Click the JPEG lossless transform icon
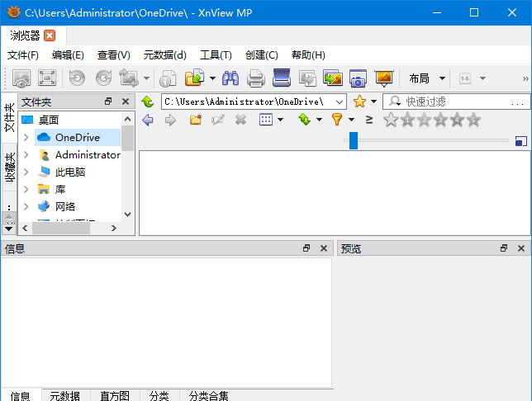 click(x=129, y=78)
